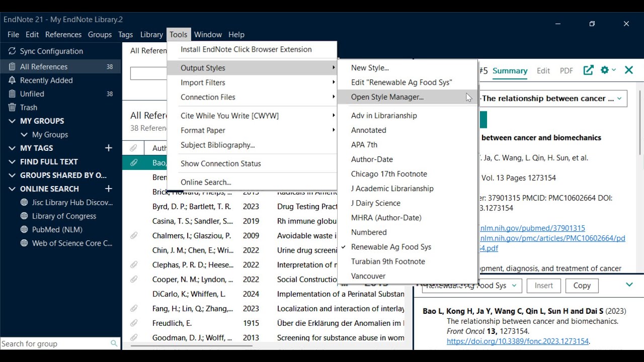Collapse the citation preview with the chevron
Image resolution: width=644 pixels, height=362 pixels.
[x=629, y=285]
